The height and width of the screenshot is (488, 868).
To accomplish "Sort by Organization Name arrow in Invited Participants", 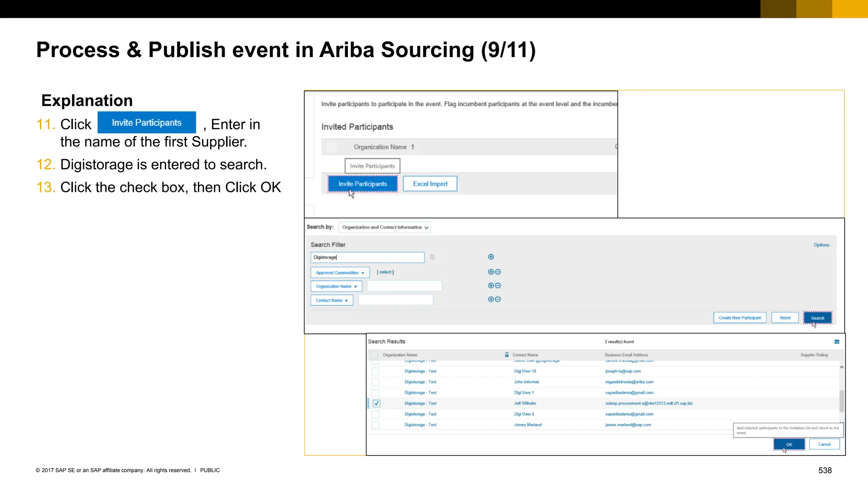I will (413, 147).
